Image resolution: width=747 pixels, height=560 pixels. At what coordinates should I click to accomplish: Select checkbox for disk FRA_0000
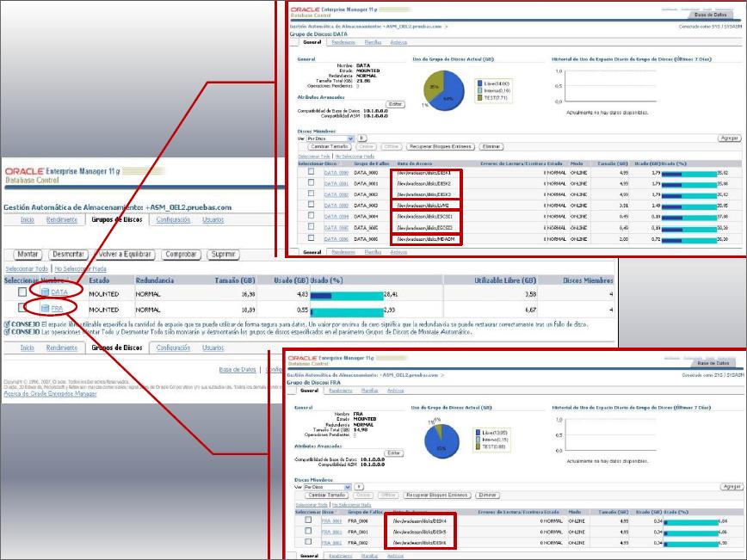[308, 520]
